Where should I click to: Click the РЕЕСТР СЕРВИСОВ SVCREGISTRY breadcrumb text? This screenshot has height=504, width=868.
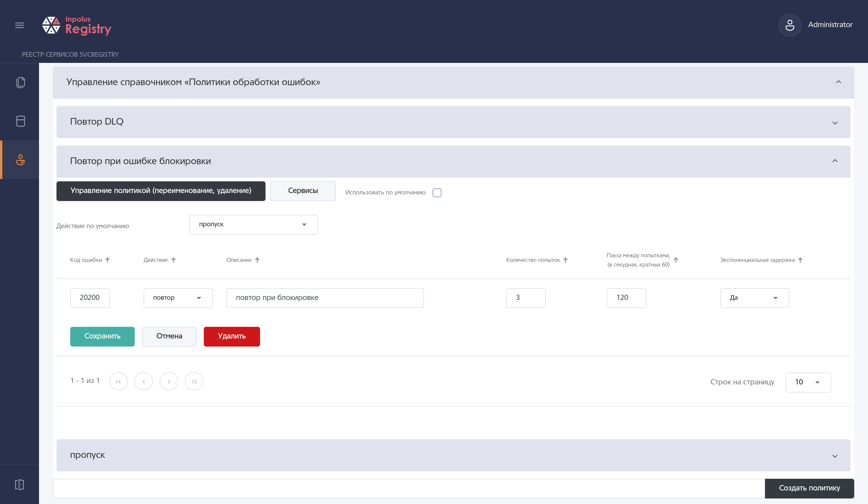[70, 54]
